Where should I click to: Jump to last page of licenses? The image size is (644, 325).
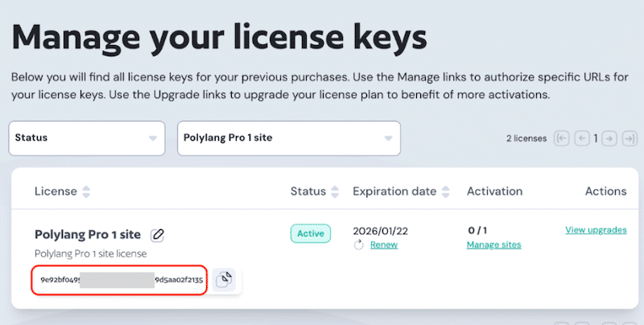pyautogui.click(x=630, y=138)
